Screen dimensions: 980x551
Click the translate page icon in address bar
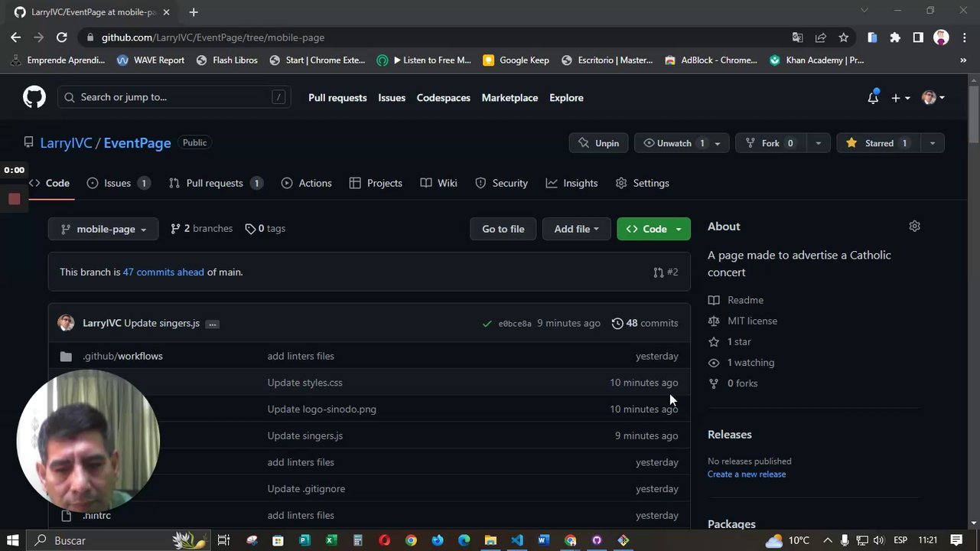(x=798, y=37)
